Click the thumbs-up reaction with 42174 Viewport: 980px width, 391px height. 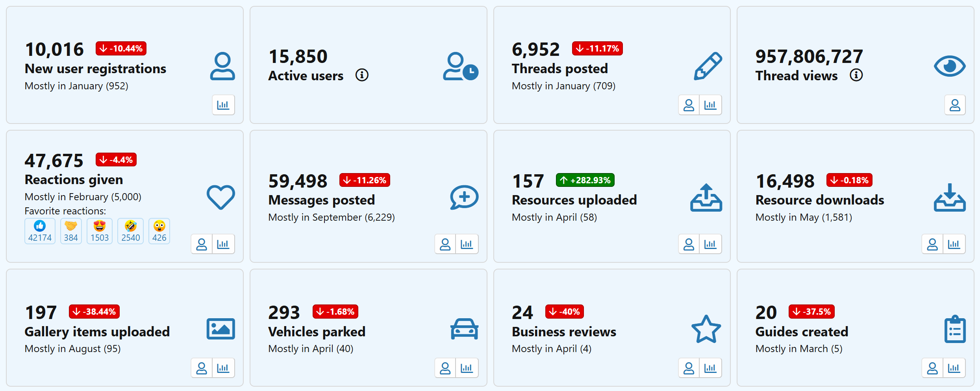click(x=40, y=231)
